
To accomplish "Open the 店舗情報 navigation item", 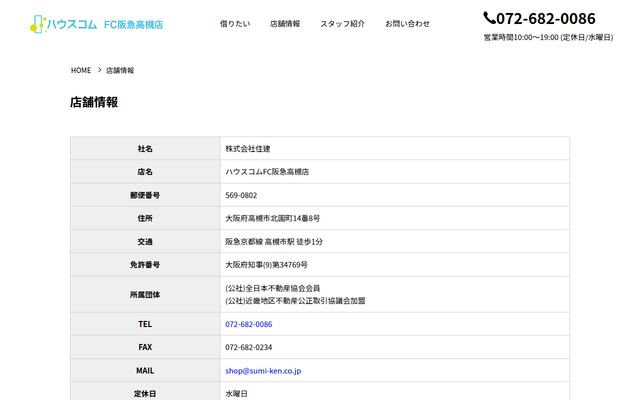I will pos(285,24).
